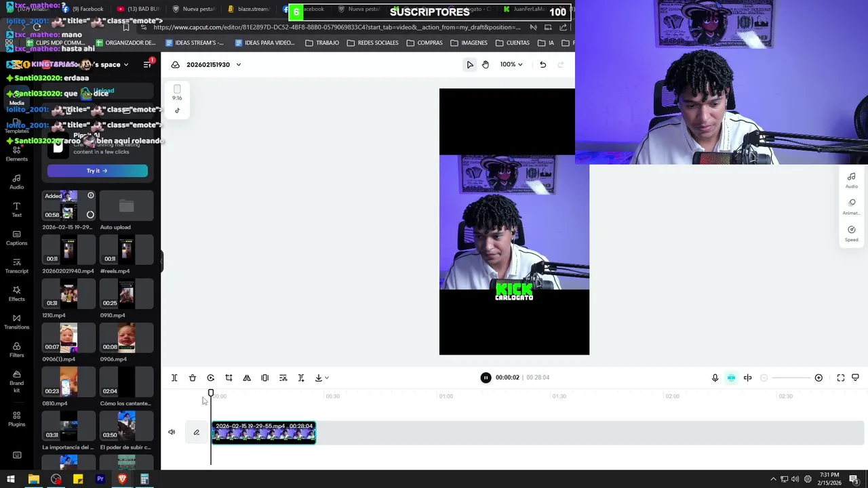
Task: Select the 2026-02-15 19-29-55.mp4 timeline clip
Action: (x=264, y=432)
